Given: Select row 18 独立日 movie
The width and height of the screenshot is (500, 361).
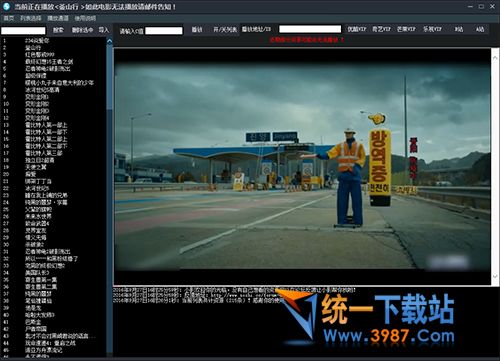Looking at the screenshot, I should coord(53,160).
